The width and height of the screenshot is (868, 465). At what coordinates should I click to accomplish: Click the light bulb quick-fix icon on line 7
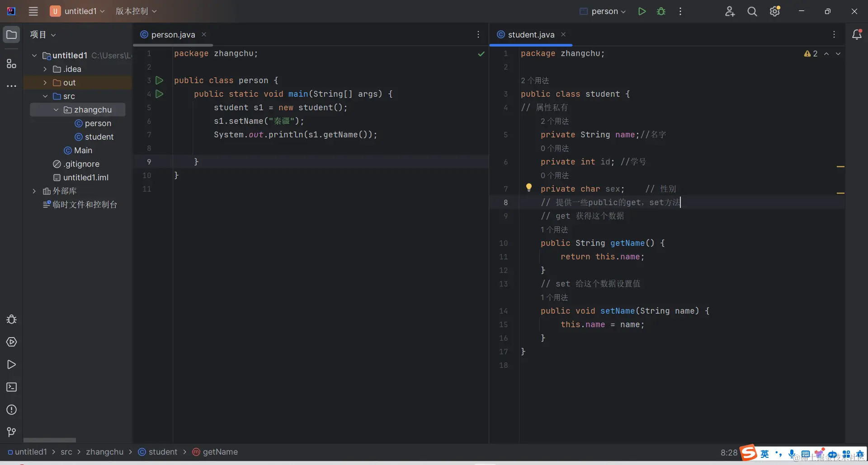(528, 188)
